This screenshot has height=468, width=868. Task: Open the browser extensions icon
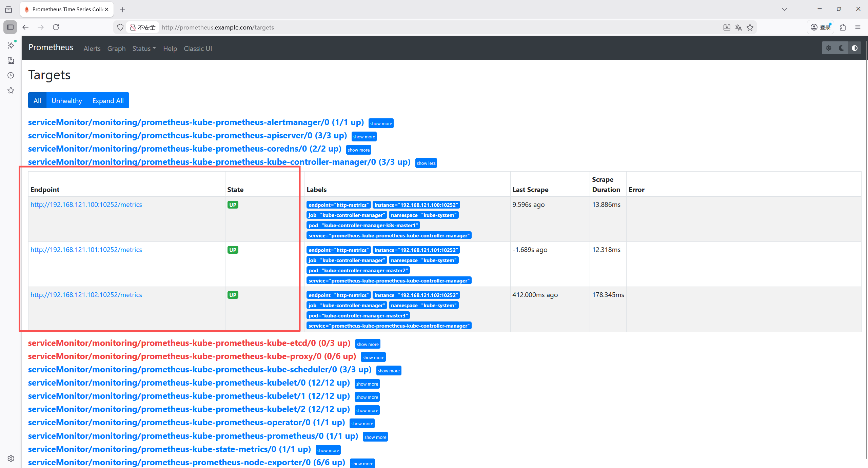click(x=843, y=27)
